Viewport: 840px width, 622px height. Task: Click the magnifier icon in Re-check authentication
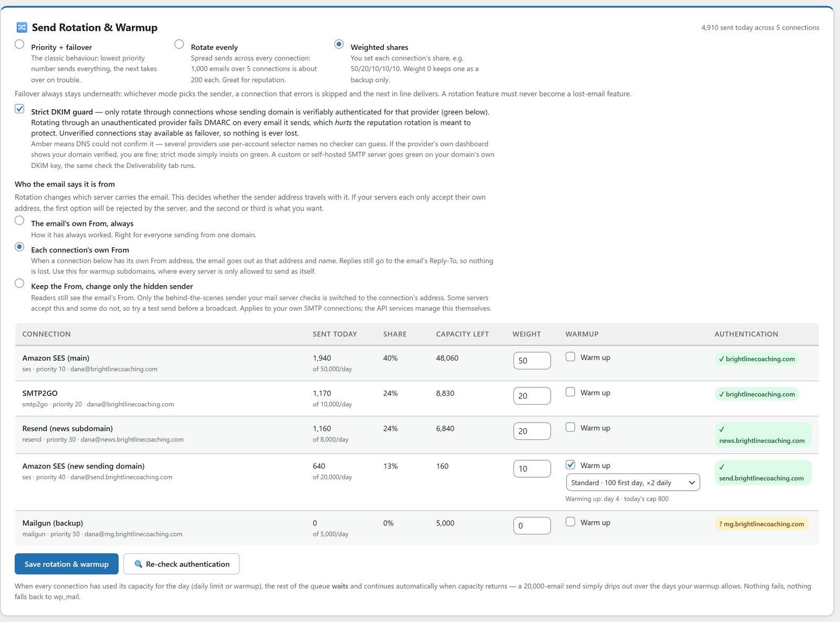coord(139,564)
